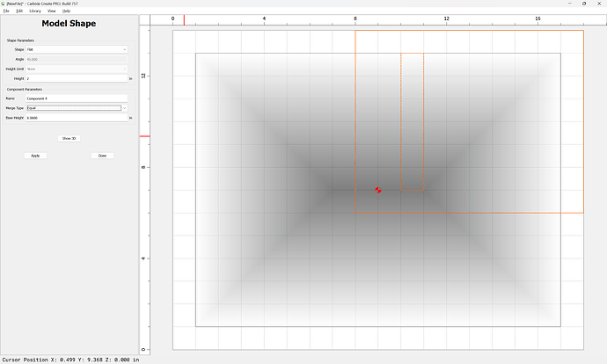The image size is (607, 364).
Task: Click the Show 3D button
Action: pos(69,139)
